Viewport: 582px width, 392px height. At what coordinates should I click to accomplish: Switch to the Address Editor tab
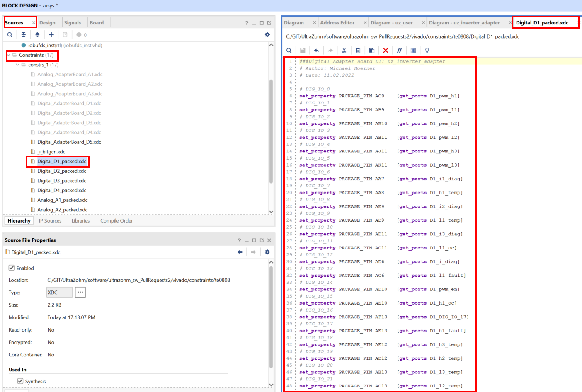pos(337,23)
